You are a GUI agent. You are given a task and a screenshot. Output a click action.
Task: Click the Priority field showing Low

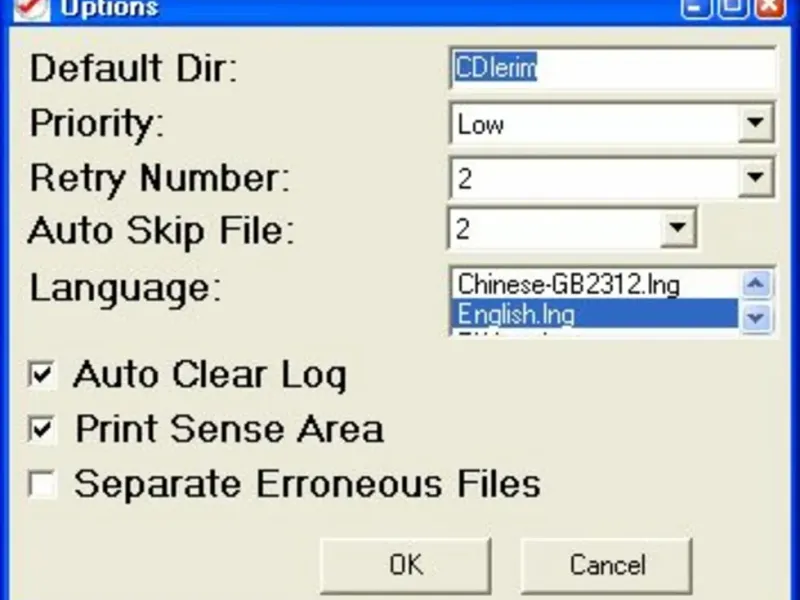click(x=595, y=123)
